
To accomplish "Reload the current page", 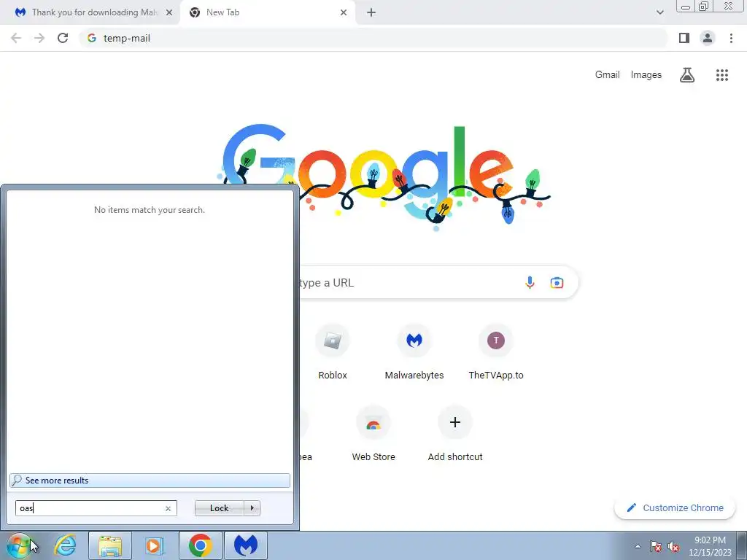I will [63, 38].
